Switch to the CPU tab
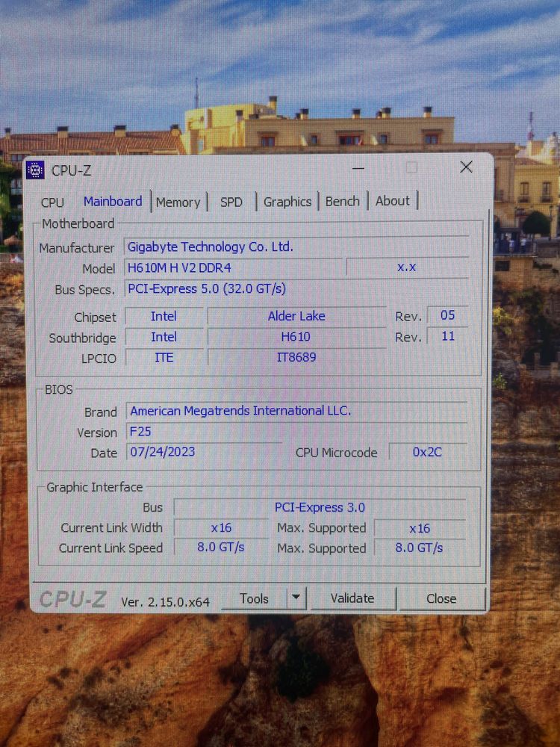560x747 pixels. click(x=52, y=202)
